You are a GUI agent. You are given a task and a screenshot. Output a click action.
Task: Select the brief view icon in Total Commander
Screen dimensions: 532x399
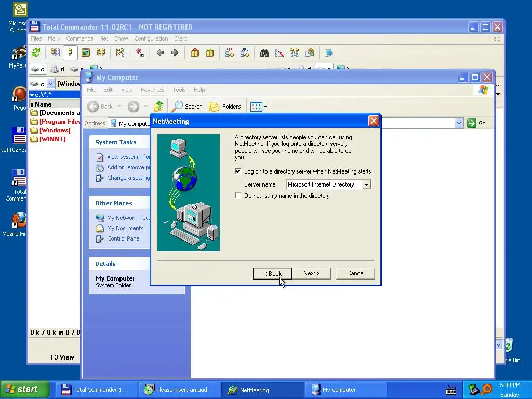(x=55, y=52)
